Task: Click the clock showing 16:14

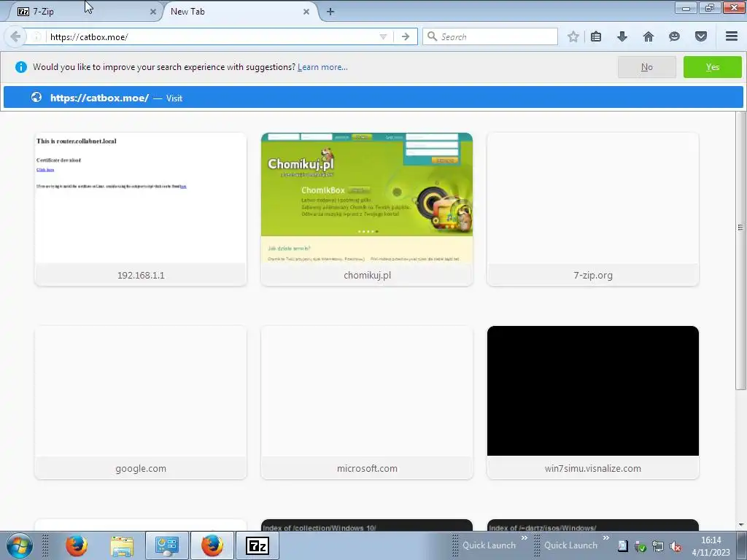Action: pyautogui.click(x=711, y=540)
